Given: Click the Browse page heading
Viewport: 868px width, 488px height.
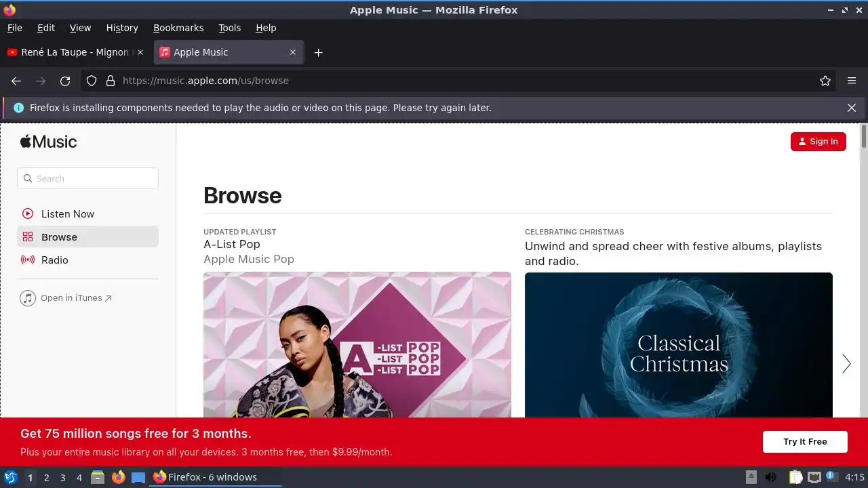Looking at the screenshot, I should pos(242,195).
